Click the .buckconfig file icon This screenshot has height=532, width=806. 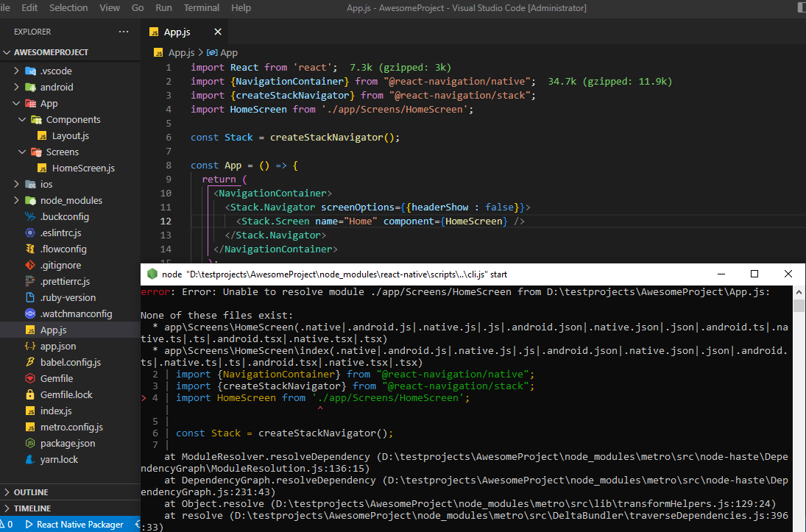click(30, 217)
